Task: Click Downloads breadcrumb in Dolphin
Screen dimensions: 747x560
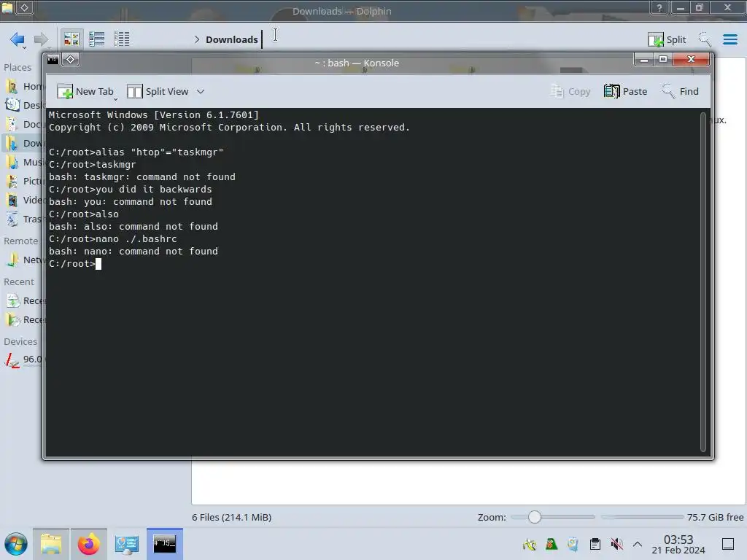Action: pos(231,39)
